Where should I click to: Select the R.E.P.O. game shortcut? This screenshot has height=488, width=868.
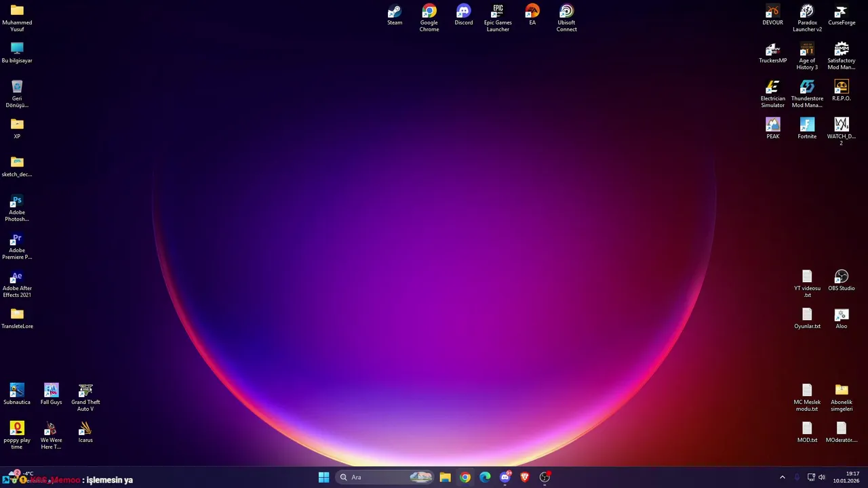842,91
